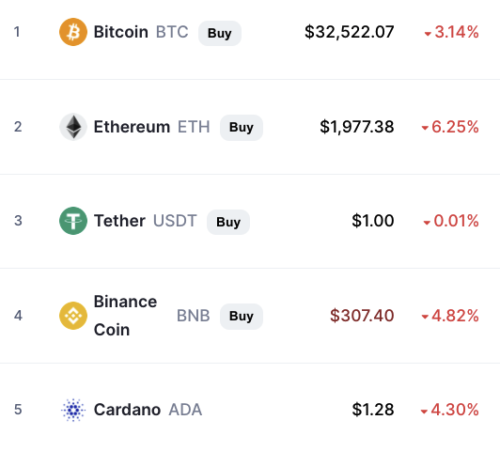Click the Ethereum diamond logo icon
Screen dimensions: 500x451
pyautogui.click(x=73, y=127)
